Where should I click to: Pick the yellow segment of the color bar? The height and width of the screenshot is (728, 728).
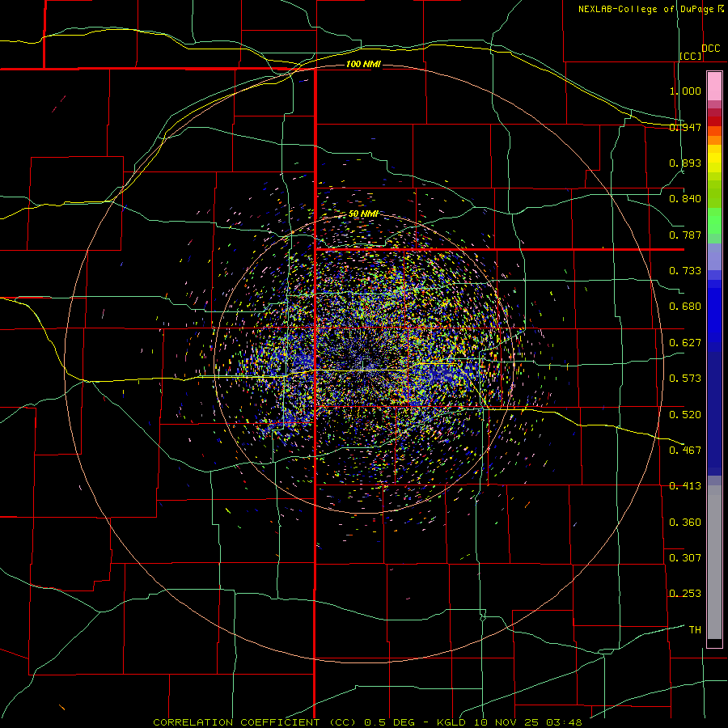(714, 159)
